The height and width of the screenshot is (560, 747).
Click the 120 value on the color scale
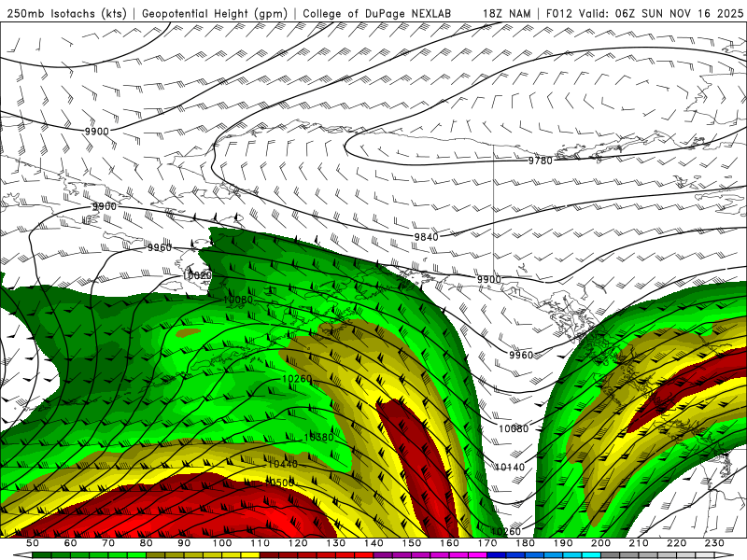coord(298,543)
